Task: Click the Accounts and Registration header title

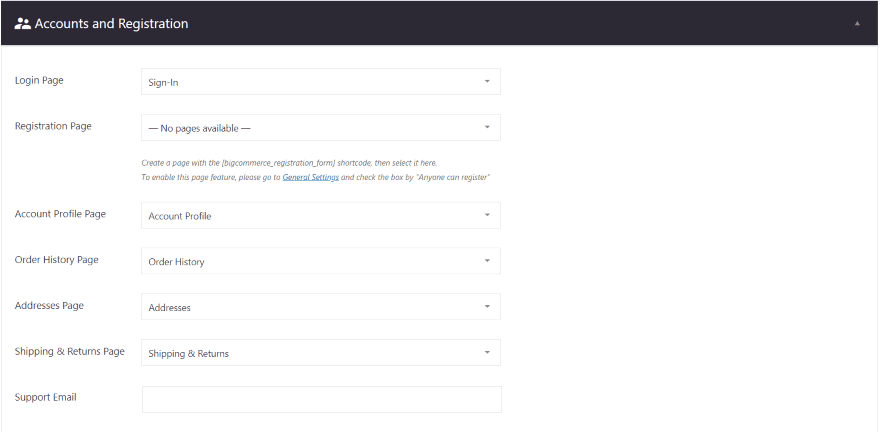Action: click(111, 23)
